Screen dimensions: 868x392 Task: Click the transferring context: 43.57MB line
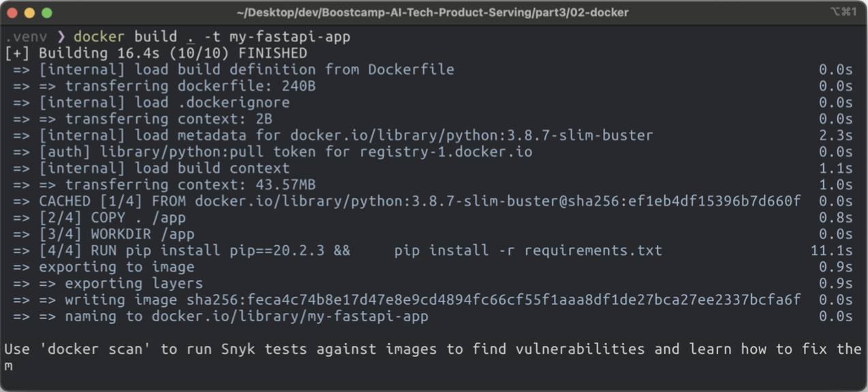tap(190, 184)
